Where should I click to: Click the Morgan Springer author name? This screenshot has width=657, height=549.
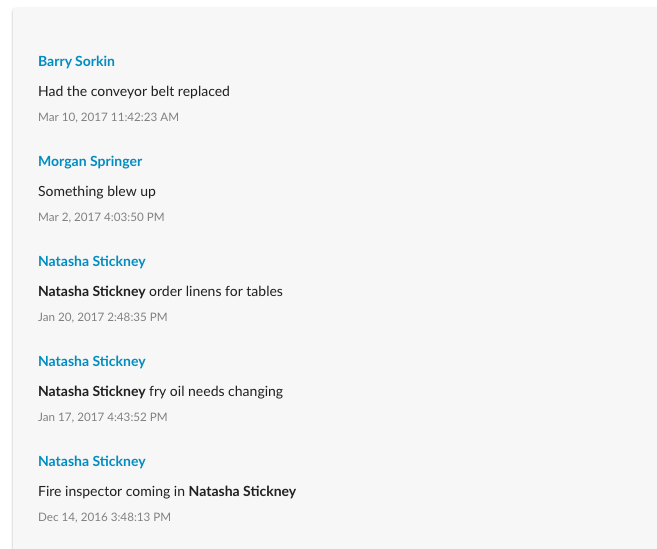[90, 161]
